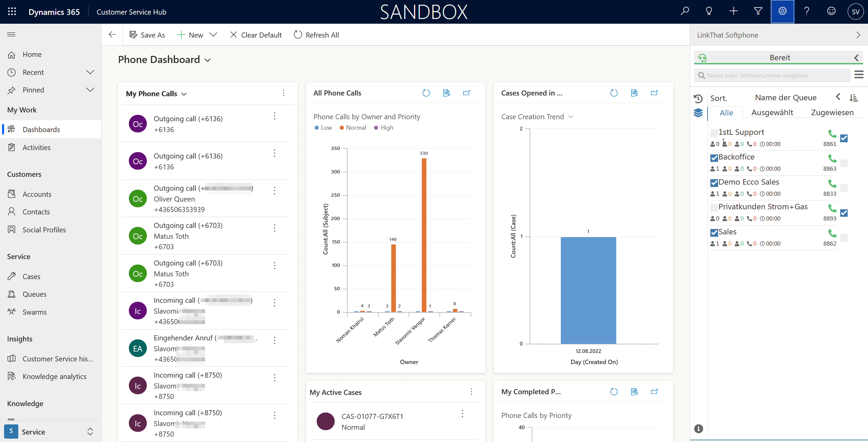Image resolution: width=868 pixels, height=442 pixels.
Task: Open the Case Creation Trend chart dropdown
Action: click(571, 117)
